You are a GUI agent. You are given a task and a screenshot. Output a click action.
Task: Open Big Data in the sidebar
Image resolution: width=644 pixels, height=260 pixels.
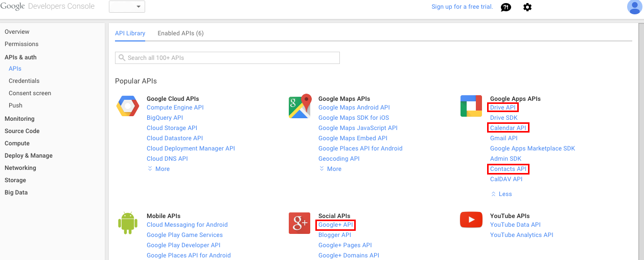tap(16, 192)
